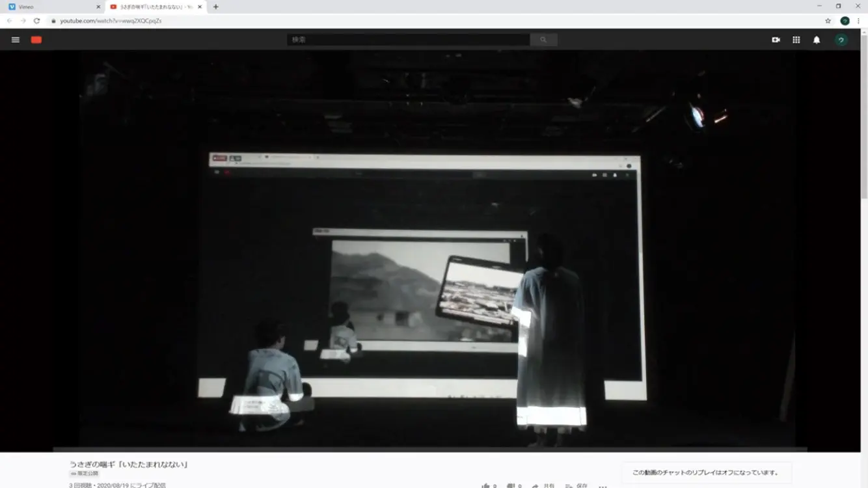This screenshot has width=868, height=488.
Task: Click the video progress bar
Action: click(x=429, y=449)
